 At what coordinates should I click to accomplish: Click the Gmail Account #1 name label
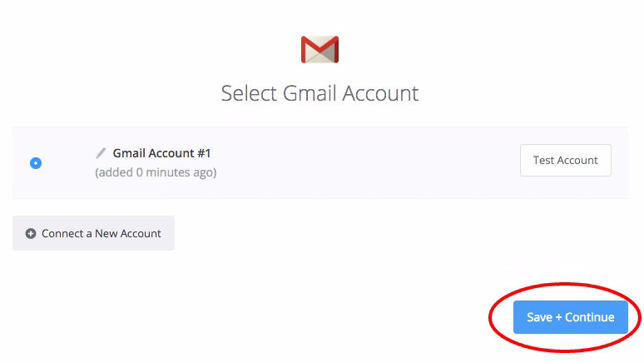(161, 153)
